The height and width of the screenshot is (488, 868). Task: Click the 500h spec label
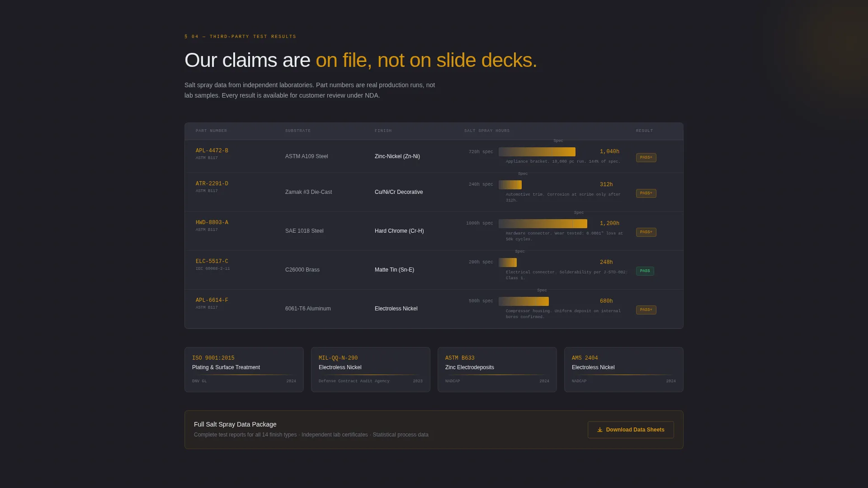coord(481,301)
